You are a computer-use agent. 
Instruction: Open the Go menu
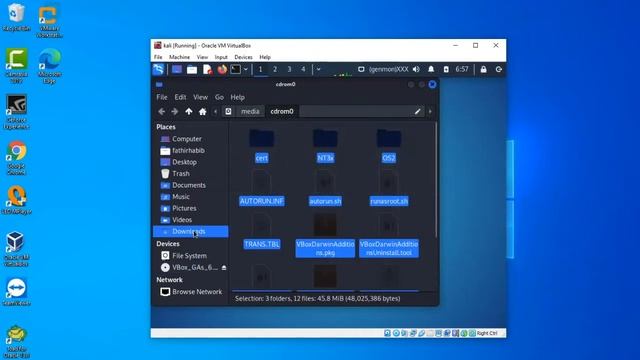219,97
